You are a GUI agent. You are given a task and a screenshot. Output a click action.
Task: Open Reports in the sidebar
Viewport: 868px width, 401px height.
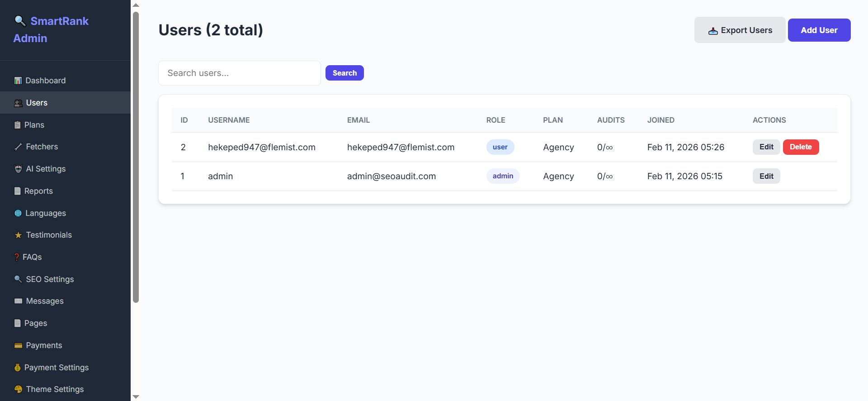(x=38, y=191)
